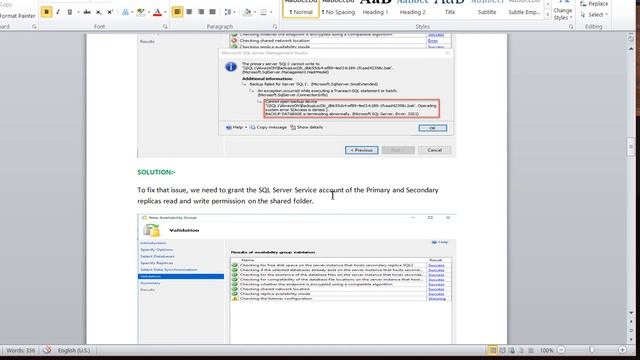Open the Styles pane launcher
Screen dimensions: 640x360
[571, 27]
